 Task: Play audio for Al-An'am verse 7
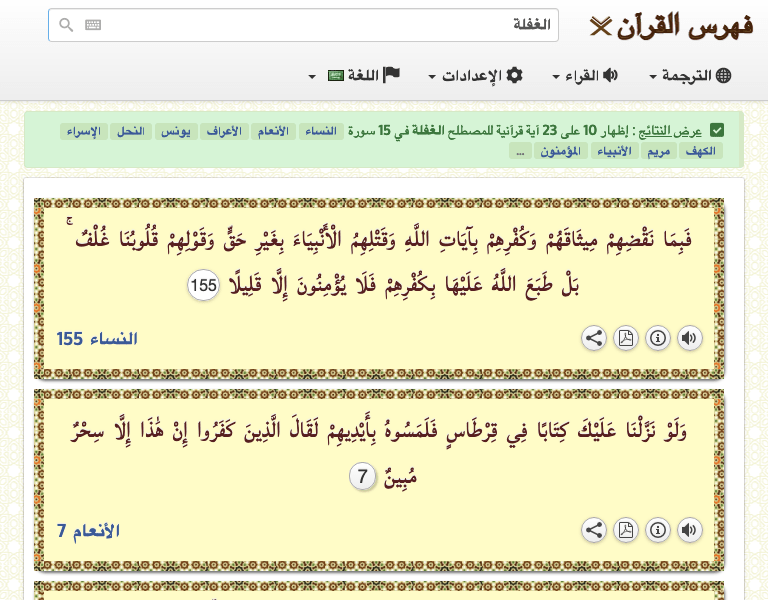point(689,530)
